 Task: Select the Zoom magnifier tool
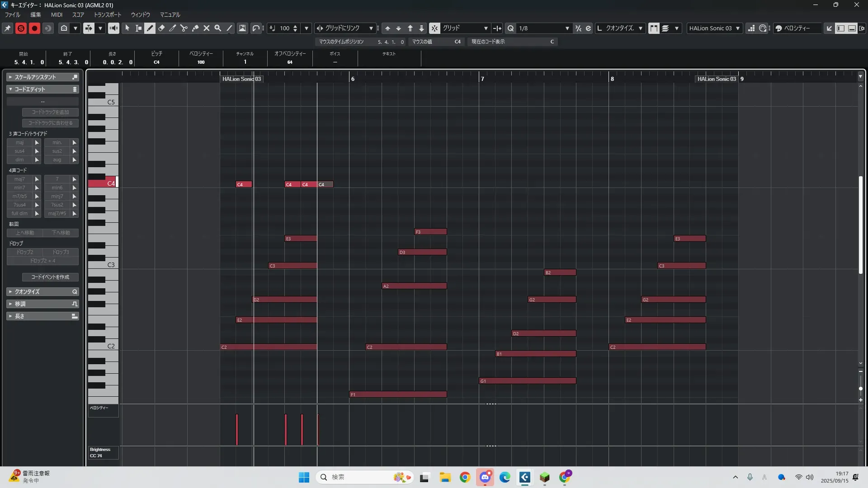coord(218,28)
